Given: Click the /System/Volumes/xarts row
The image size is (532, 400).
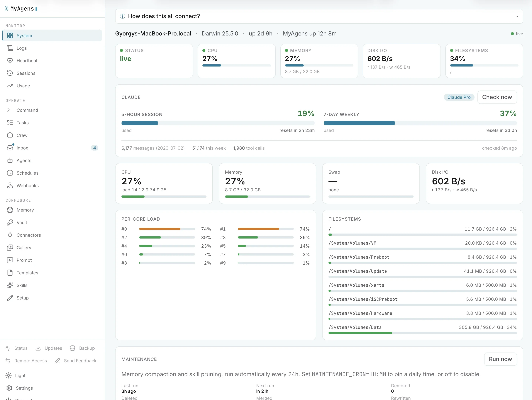Looking at the screenshot, I should click(423, 287).
